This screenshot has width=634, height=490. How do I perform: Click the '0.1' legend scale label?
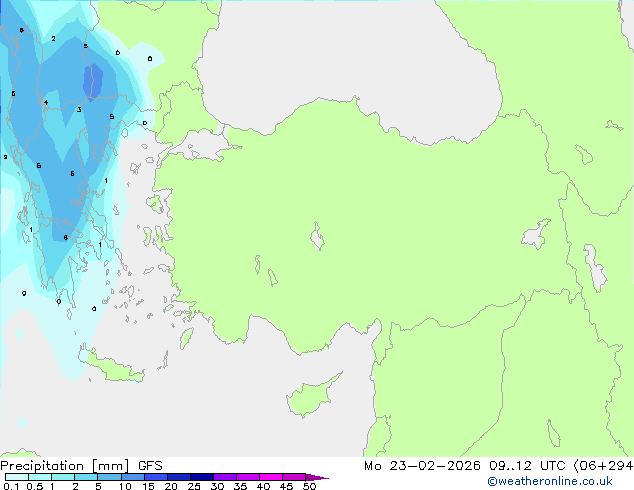(11, 486)
